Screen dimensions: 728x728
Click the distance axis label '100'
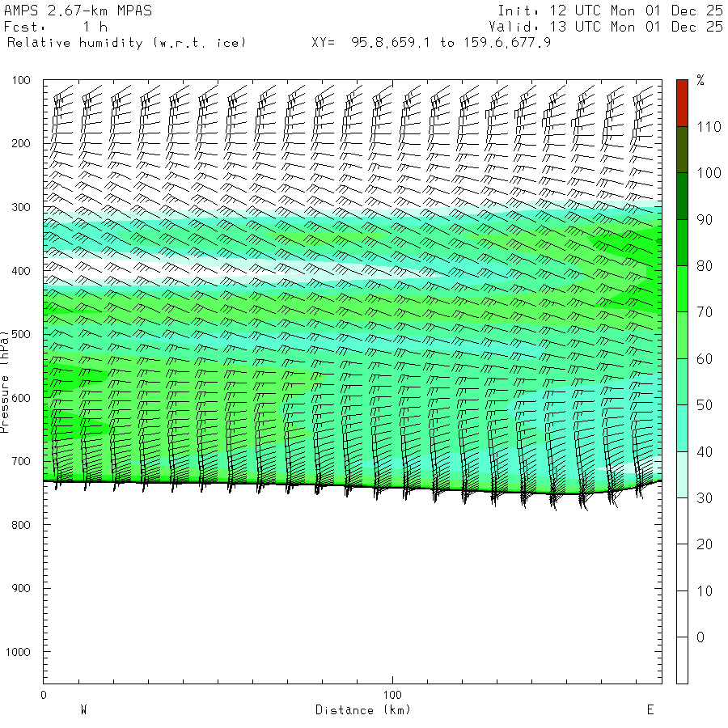392,695
